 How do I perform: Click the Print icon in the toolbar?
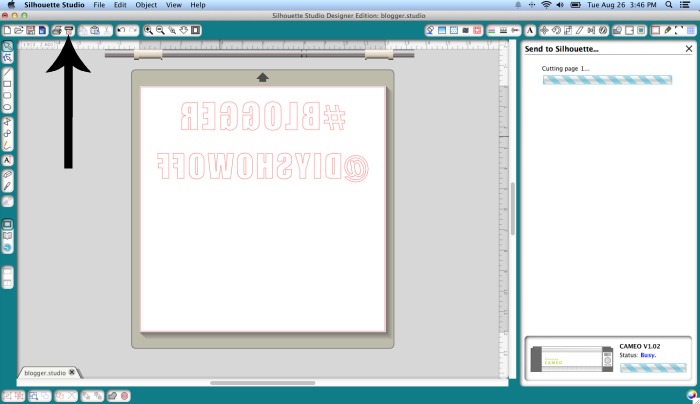click(x=56, y=31)
